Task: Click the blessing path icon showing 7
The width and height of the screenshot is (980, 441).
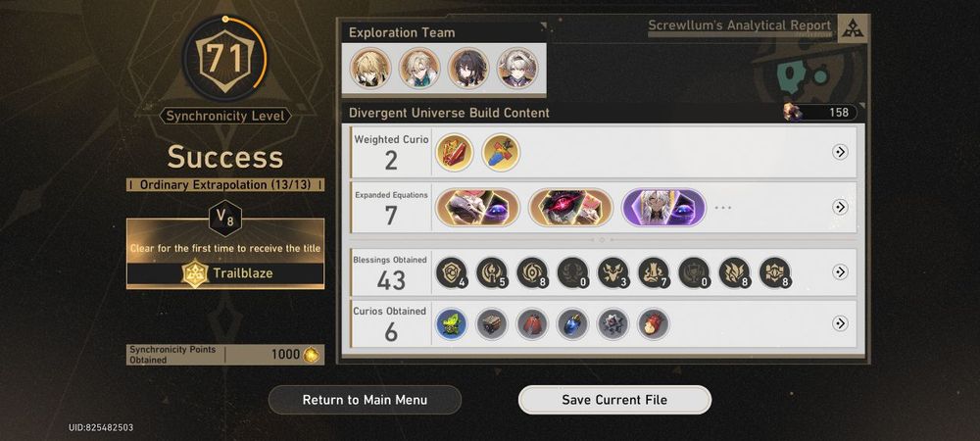Action: pyautogui.click(x=654, y=273)
